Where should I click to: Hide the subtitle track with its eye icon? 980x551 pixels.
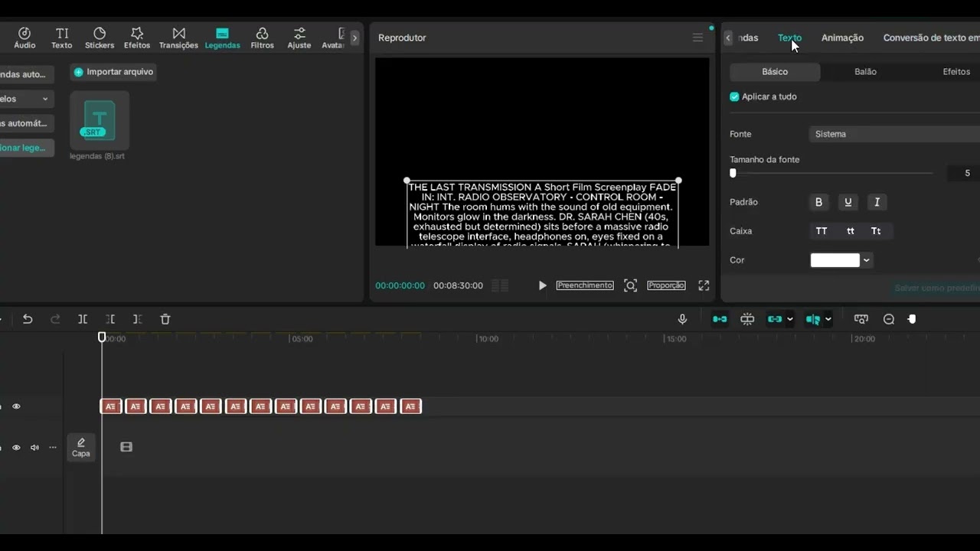pos(16,406)
